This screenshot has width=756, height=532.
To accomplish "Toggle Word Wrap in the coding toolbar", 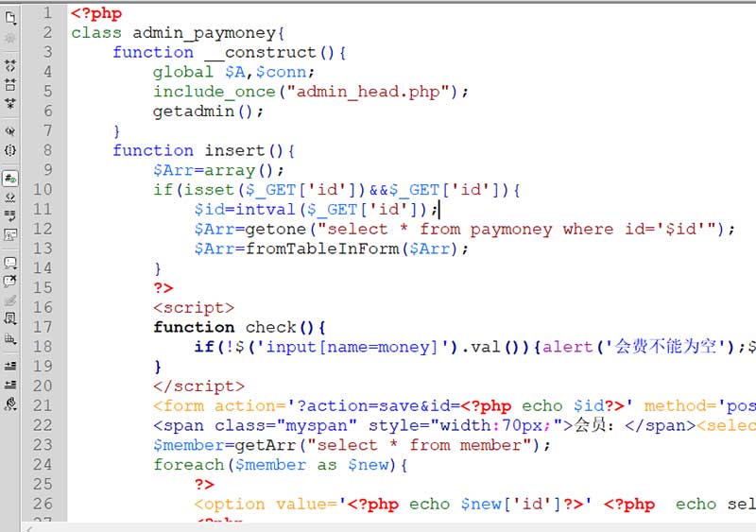I will click(x=10, y=216).
